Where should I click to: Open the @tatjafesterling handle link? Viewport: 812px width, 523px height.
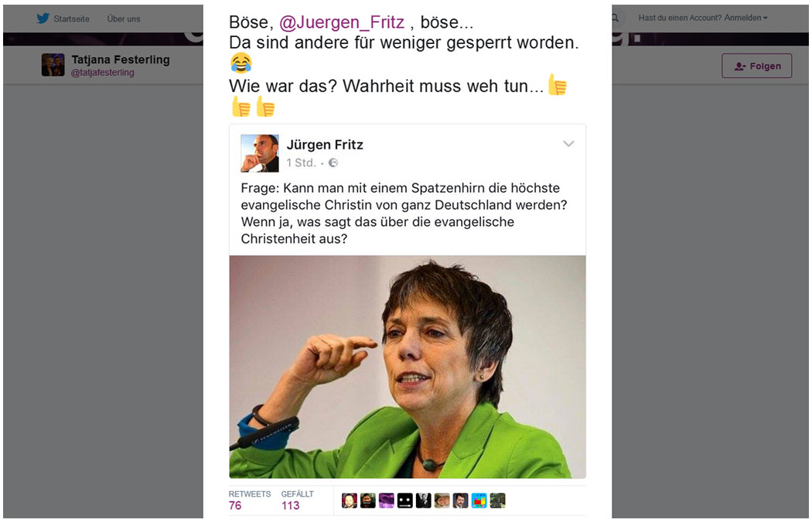[x=103, y=73]
